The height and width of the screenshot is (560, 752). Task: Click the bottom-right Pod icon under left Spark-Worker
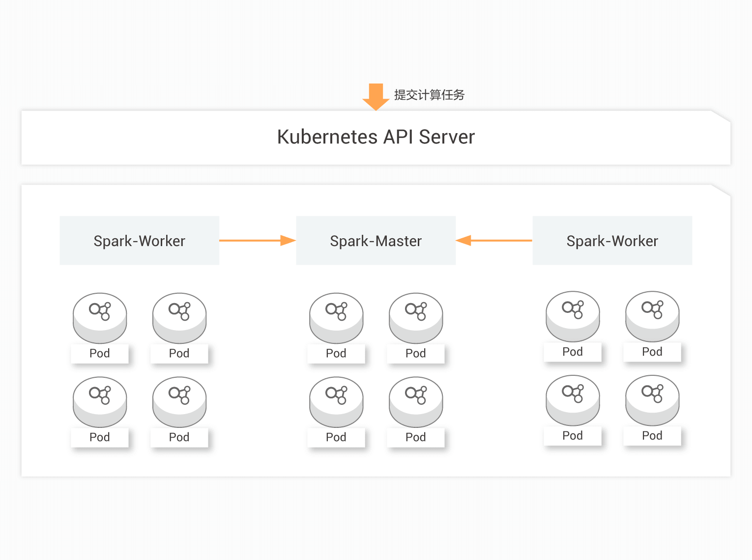[179, 401]
